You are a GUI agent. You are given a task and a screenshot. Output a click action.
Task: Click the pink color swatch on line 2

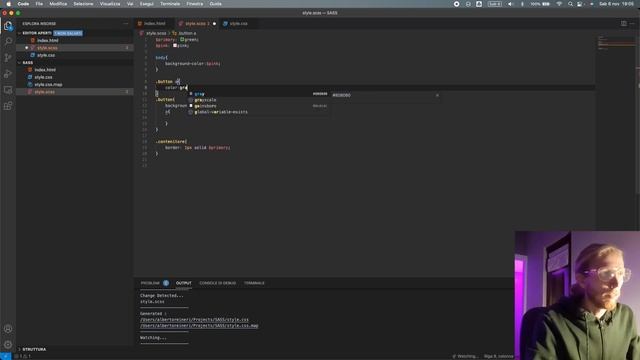coord(175,45)
